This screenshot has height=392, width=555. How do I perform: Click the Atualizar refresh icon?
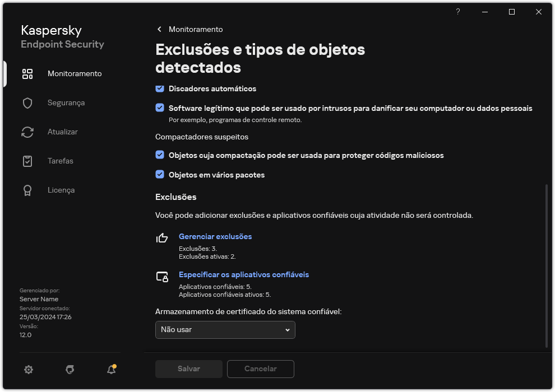pos(27,132)
